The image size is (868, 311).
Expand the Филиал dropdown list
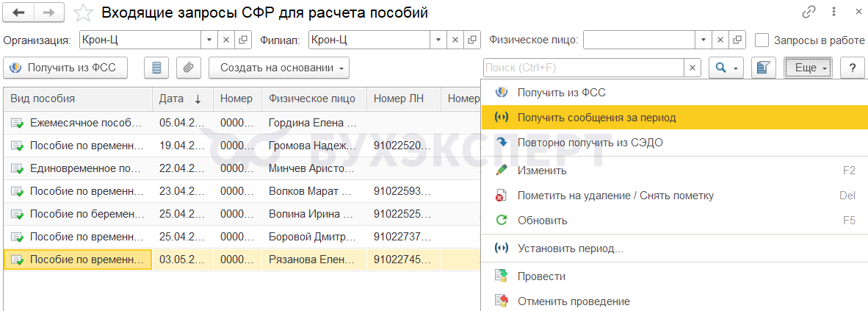438,40
